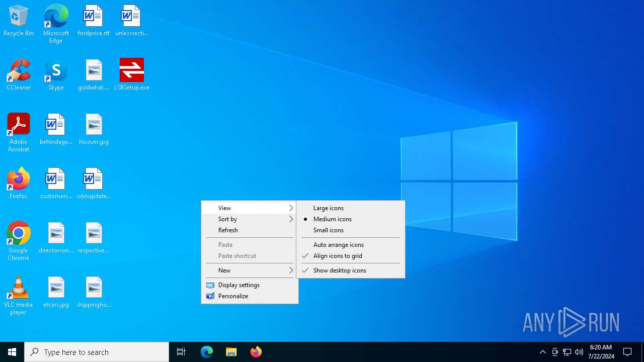Select the fordprice.rtf file icon
This screenshot has height=362, width=644.
click(94, 21)
